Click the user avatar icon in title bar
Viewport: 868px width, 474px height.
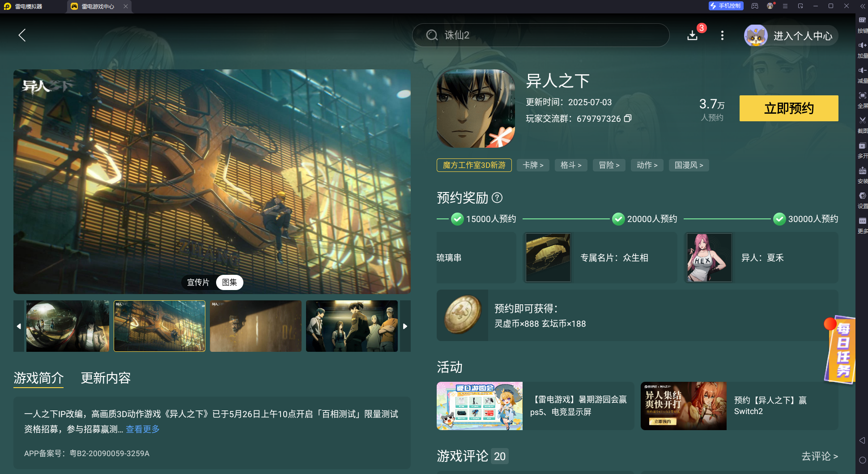pyautogui.click(x=770, y=6)
